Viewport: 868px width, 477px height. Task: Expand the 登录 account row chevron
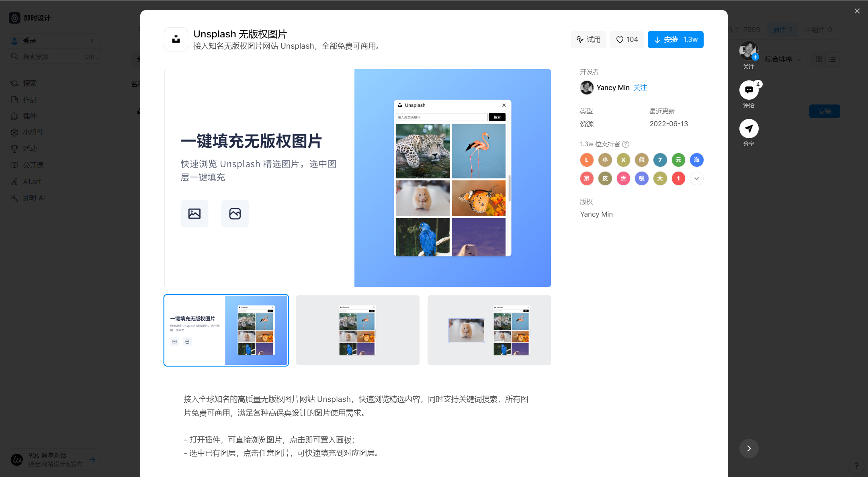tap(92, 40)
